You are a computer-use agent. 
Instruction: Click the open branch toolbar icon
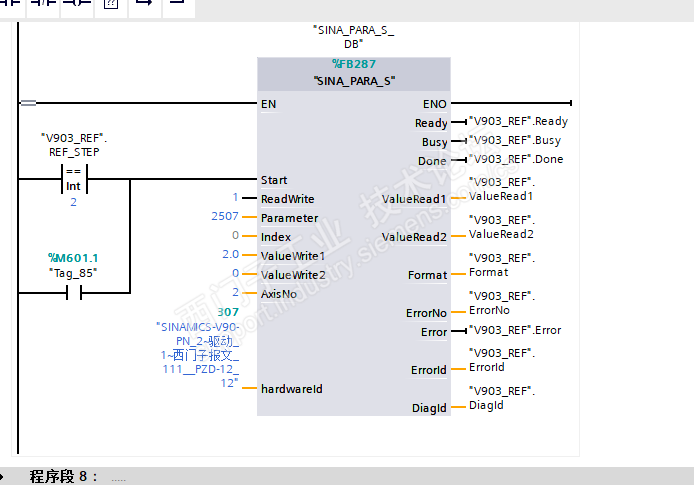[x=145, y=5]
